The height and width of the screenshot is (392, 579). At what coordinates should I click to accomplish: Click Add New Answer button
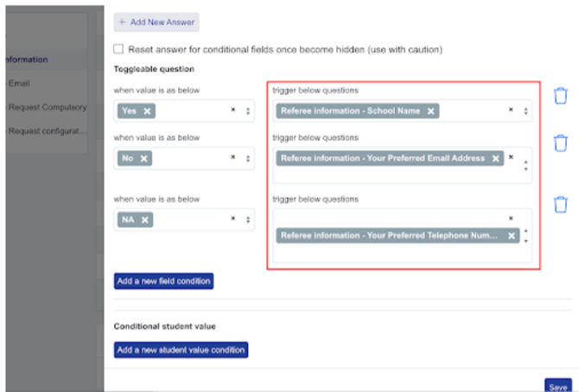click(156, 22)
